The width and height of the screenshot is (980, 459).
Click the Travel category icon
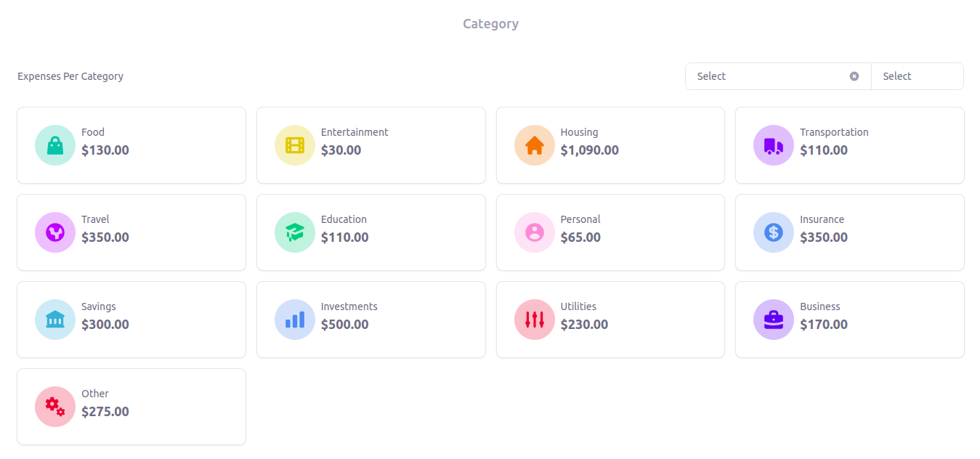pos(55,232)
